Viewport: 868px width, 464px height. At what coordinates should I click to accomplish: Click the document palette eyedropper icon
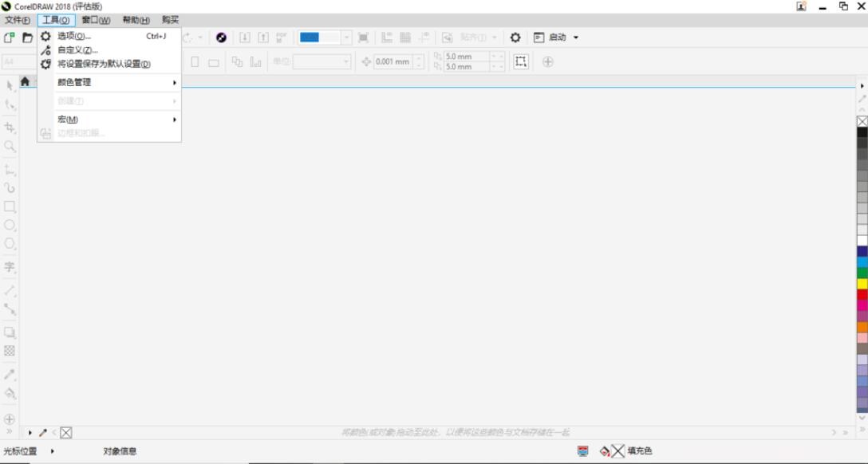tap(42, 432)
